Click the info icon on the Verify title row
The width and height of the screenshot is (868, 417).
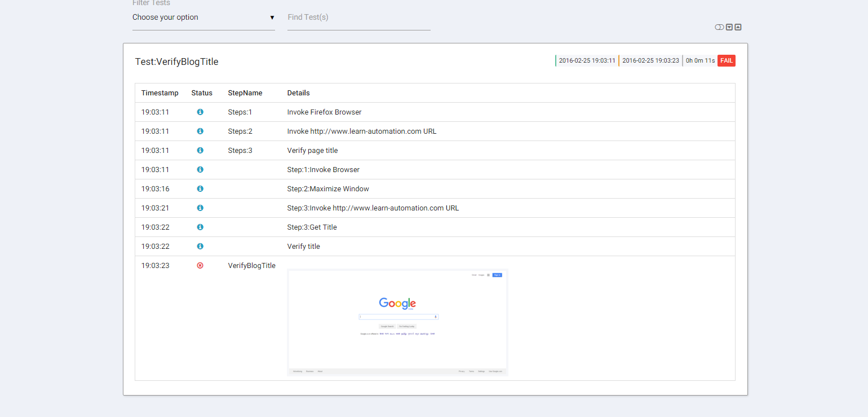coord(200,246)
